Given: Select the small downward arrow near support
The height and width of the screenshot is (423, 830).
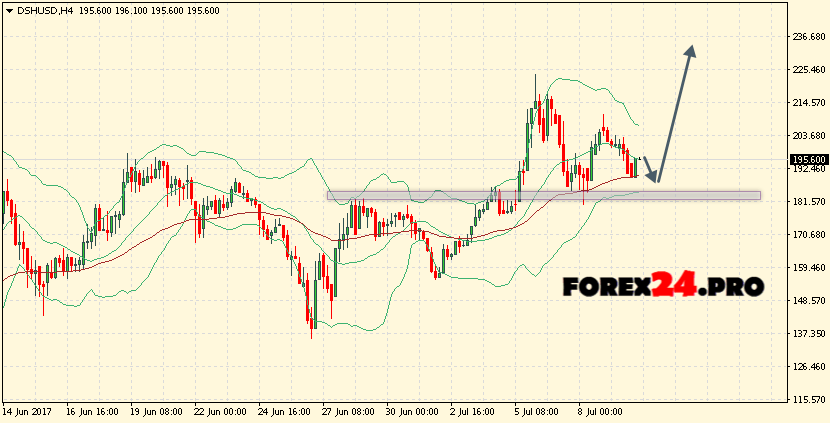Looking at the screenshot, I should click(x=650, y=170).
